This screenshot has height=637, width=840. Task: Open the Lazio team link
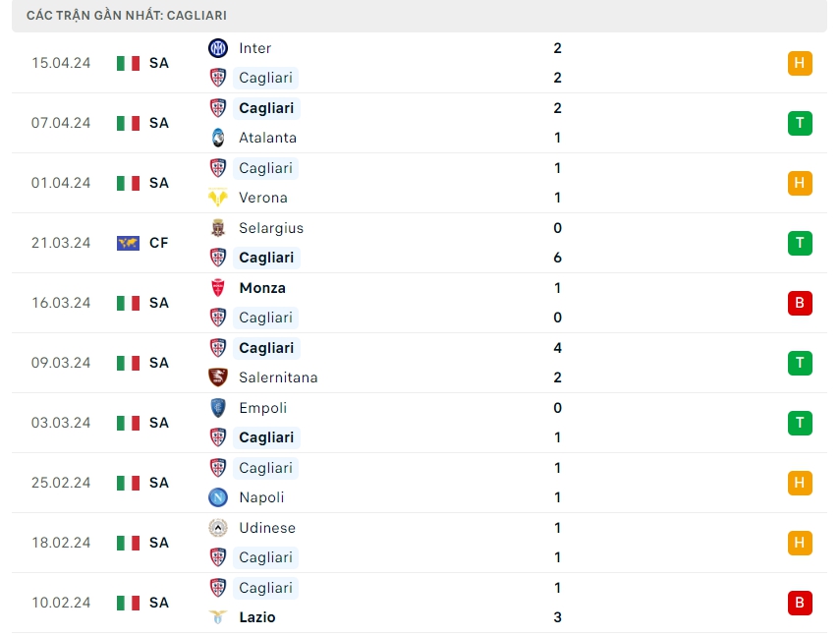257,617
